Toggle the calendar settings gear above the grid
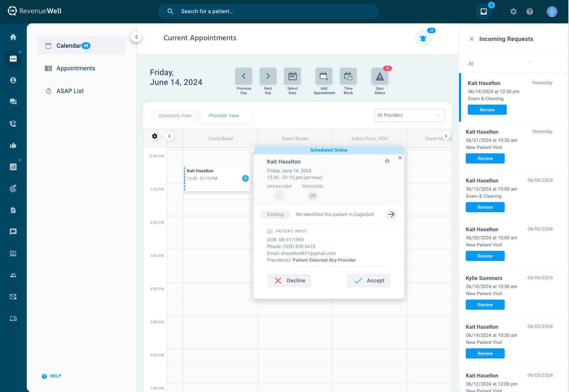The height and width of the screenshot is (392, 569). coord(155,136)
